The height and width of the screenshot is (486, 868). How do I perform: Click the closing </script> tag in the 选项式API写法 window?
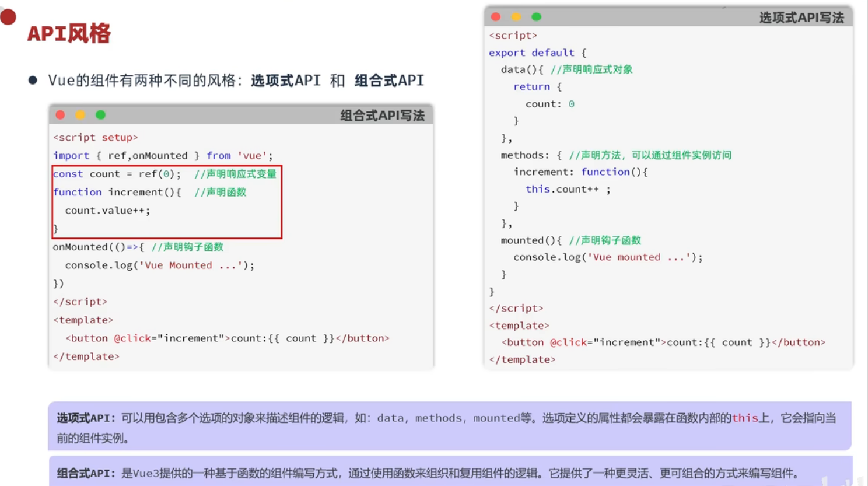coord(516,309)
